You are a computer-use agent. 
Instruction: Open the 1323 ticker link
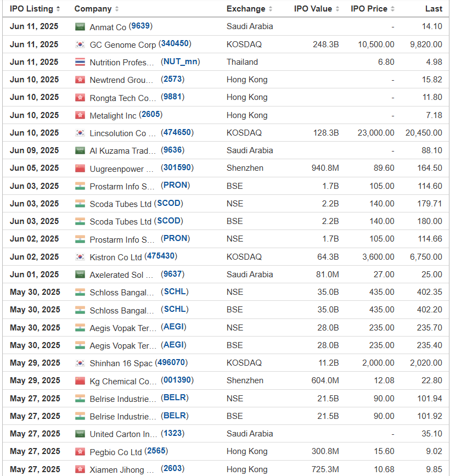[172, 433]
